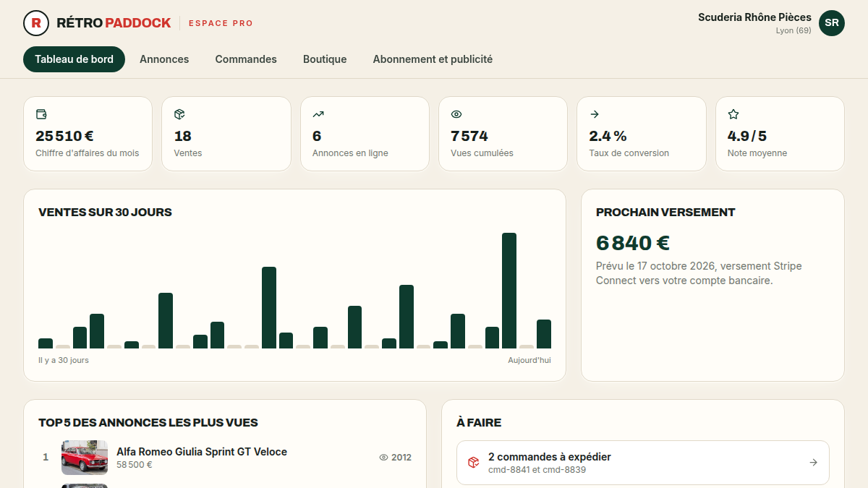868x488 pixels.
Task: Click the red package icon in À faire
Action: (x=473, y=463)
